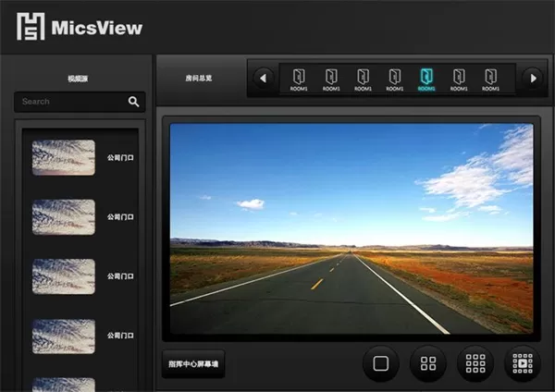The width and height of the screenshot is (555, 392).
Task: Select the second ROOM1 door icon
Action: (x=330, y=78)
